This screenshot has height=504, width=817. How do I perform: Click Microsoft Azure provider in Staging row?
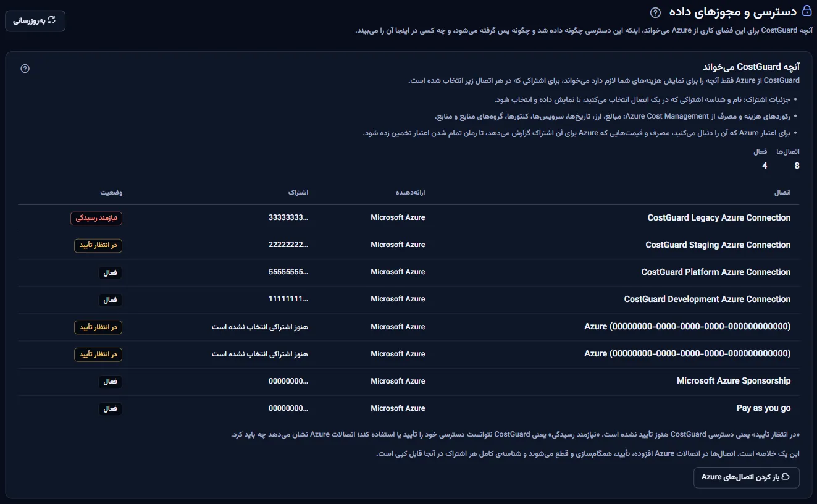point(398,245)
